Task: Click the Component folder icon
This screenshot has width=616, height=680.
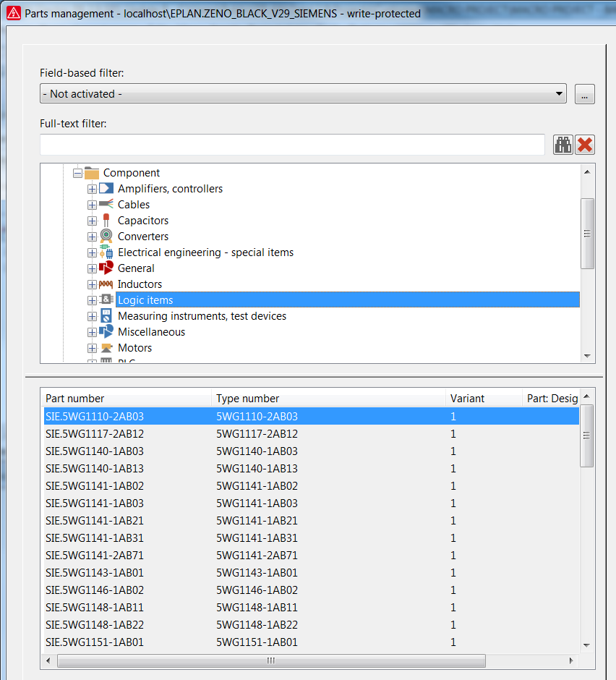Action: (92, 173)
